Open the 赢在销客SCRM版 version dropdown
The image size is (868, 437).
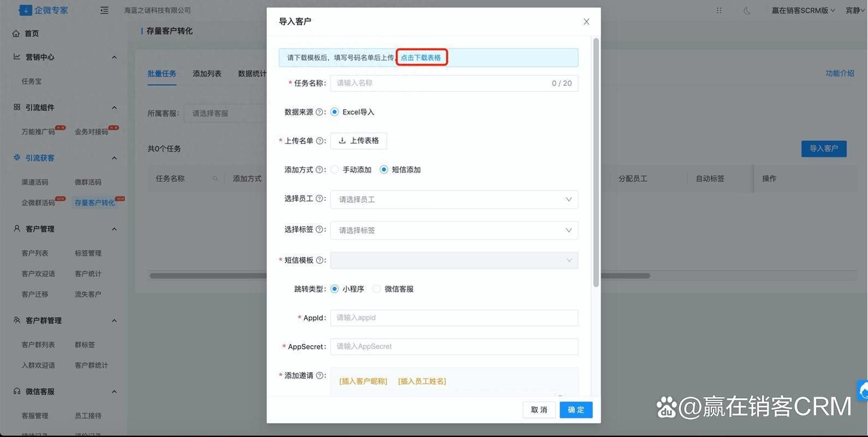pos(803,10)
